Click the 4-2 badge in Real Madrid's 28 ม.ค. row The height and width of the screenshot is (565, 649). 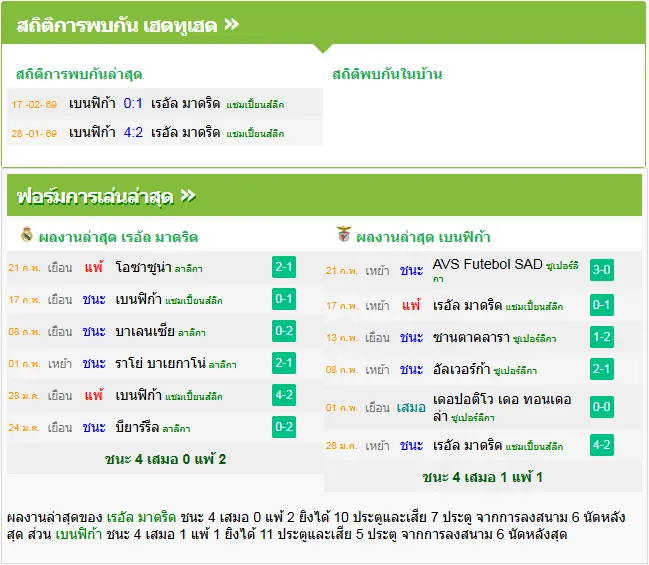[284, 395]
